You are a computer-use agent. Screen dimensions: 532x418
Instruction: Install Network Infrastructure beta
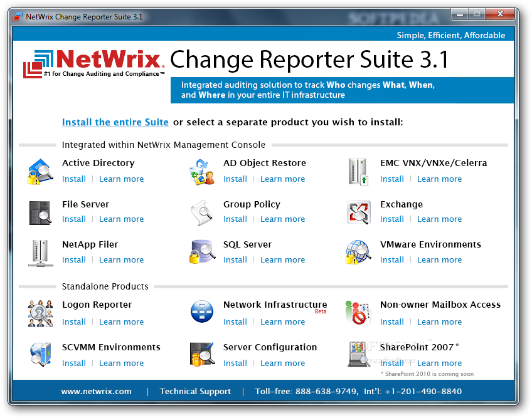(x=235, y=321)
